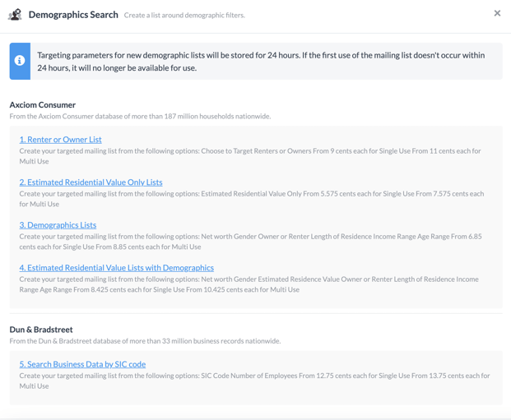Click the SIC Code Number of Employees description
The image size is (511, 420).
254,381
